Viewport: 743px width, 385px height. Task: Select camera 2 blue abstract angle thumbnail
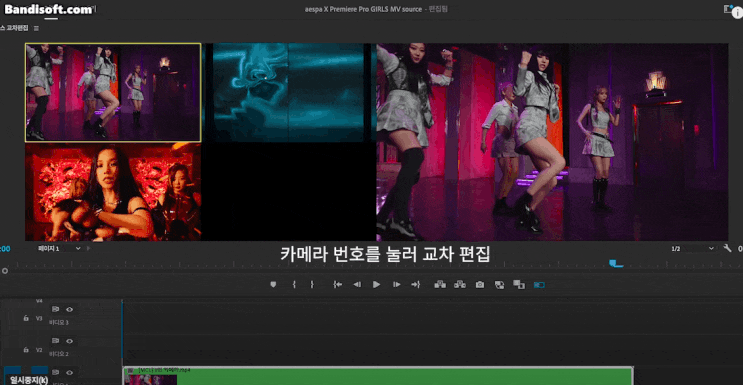pos(288,92)
